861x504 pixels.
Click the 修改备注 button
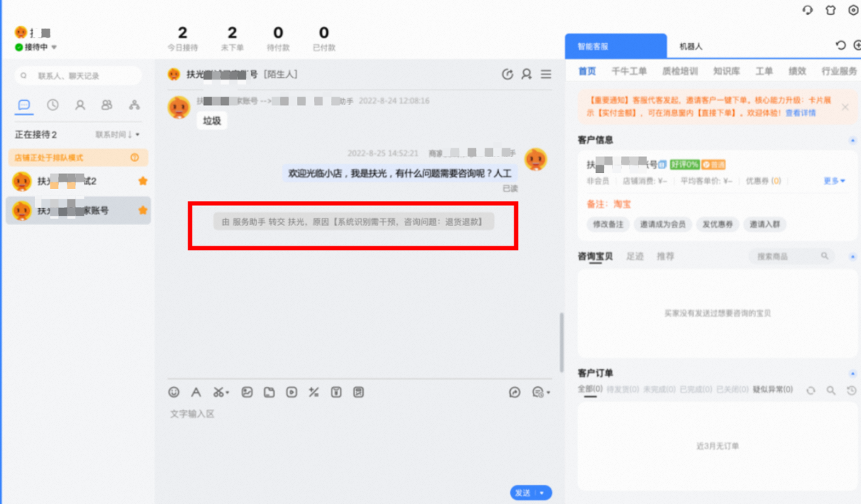[607, 224]
